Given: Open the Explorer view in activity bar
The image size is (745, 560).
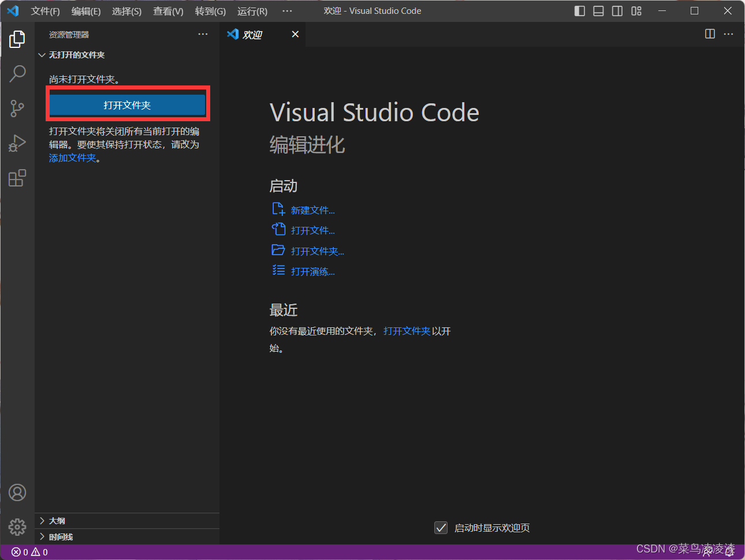Looking at the screenshot, I should 17,39.
